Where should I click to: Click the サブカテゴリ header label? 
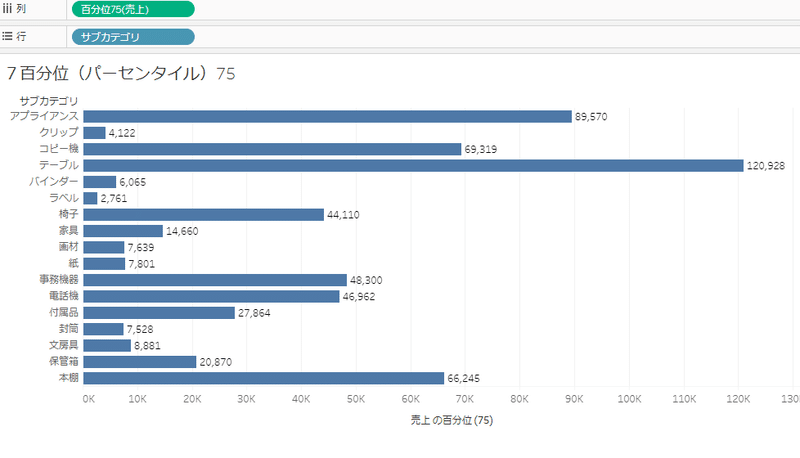tap(49, 101)
